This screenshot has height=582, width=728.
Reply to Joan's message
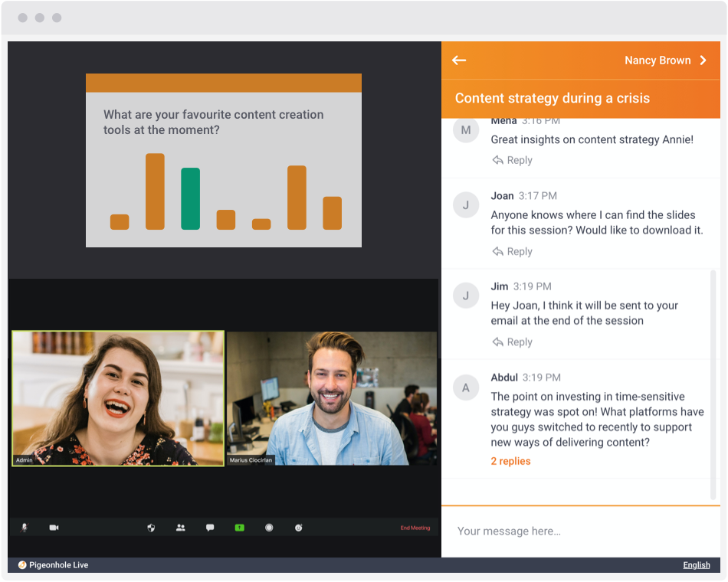513,251
